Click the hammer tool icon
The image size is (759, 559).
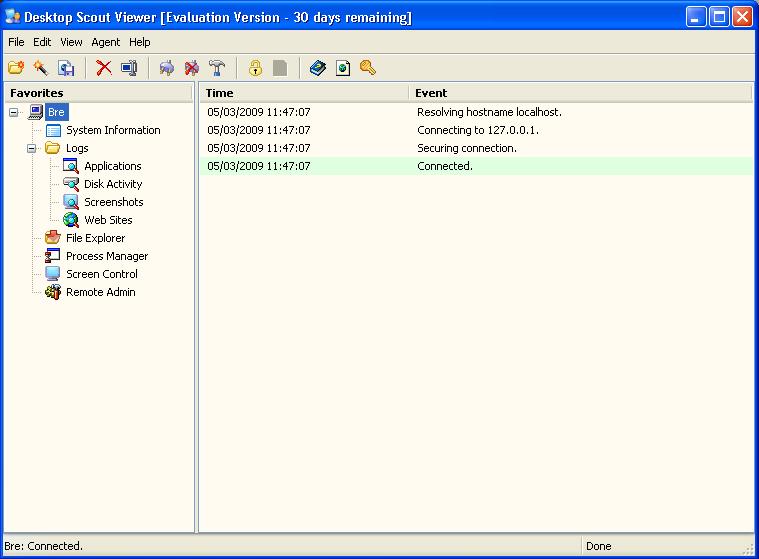217,68
